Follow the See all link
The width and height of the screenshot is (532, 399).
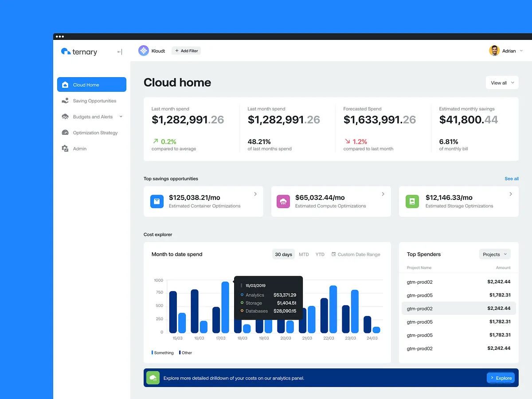click(512, 179)
